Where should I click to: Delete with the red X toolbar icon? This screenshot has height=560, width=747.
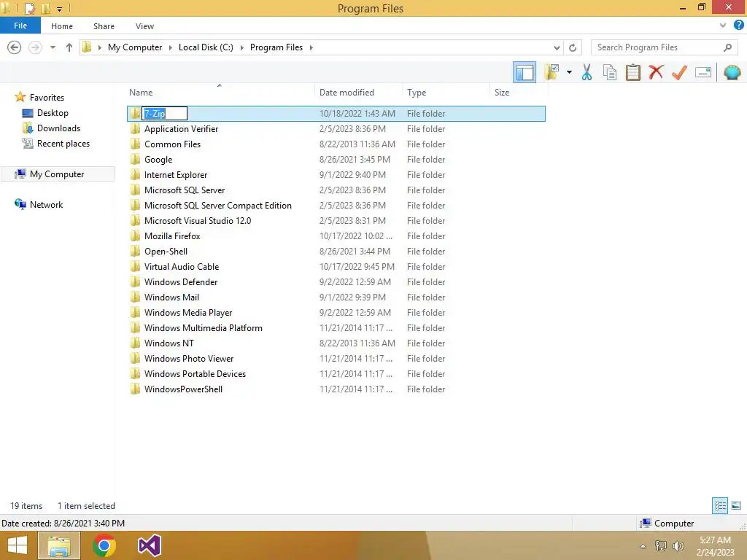656,72
